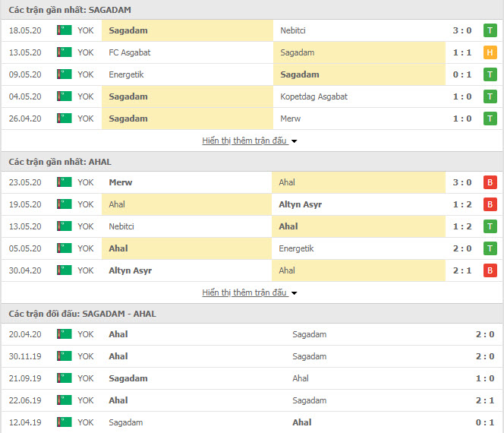
Task: Expand more Sagadam matches via the first 'Hiển thị thêm trận đấu'
Action: tap(244, 141)
